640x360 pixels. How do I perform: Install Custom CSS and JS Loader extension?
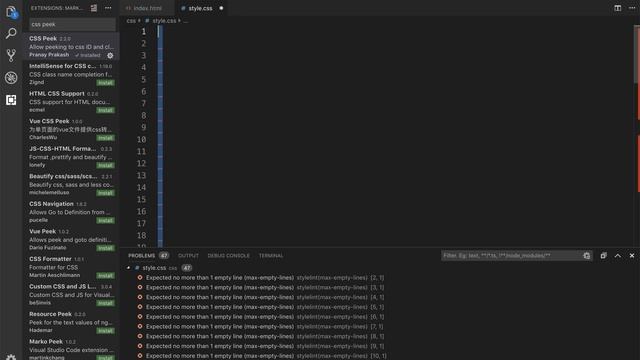(105, 303)
